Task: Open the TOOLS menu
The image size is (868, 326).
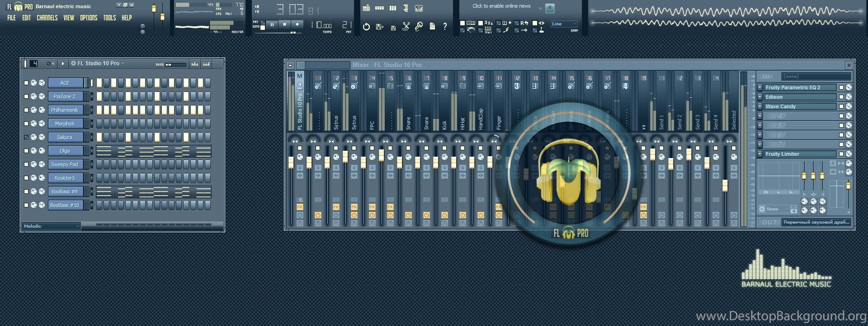Action: pos(109,18)
